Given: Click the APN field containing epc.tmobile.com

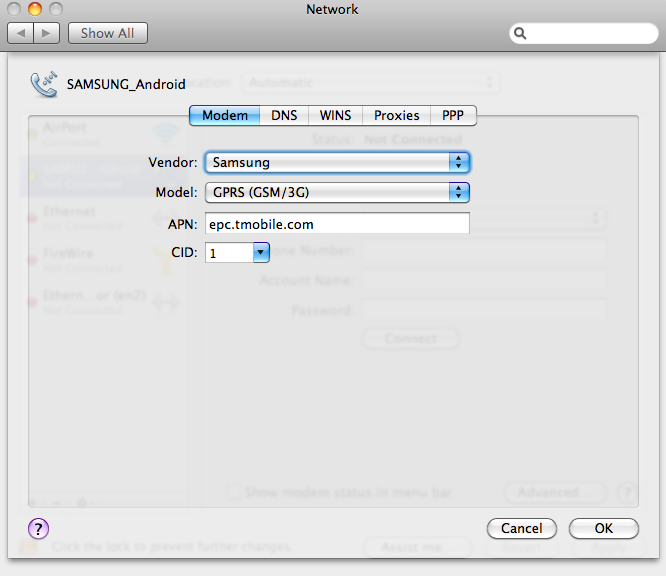Looking at the screenshot, I should click(337, 223).
